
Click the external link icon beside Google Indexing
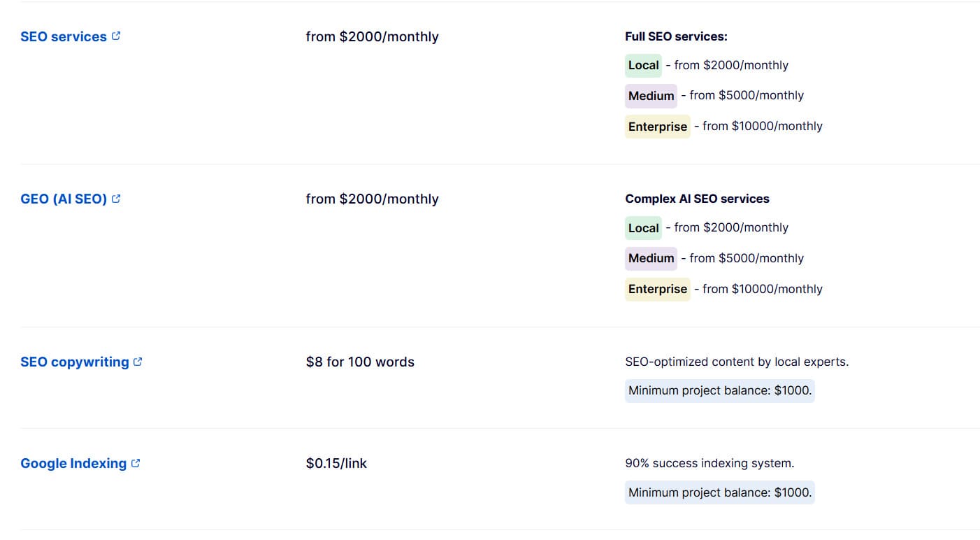pos(137,462)
